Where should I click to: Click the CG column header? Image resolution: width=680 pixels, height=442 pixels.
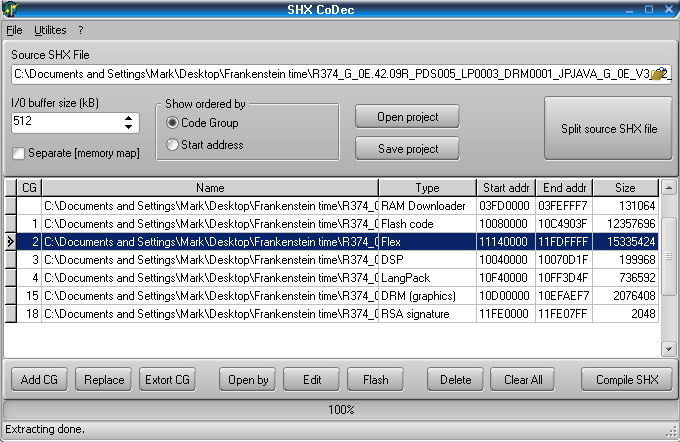[x=29, y=188]
